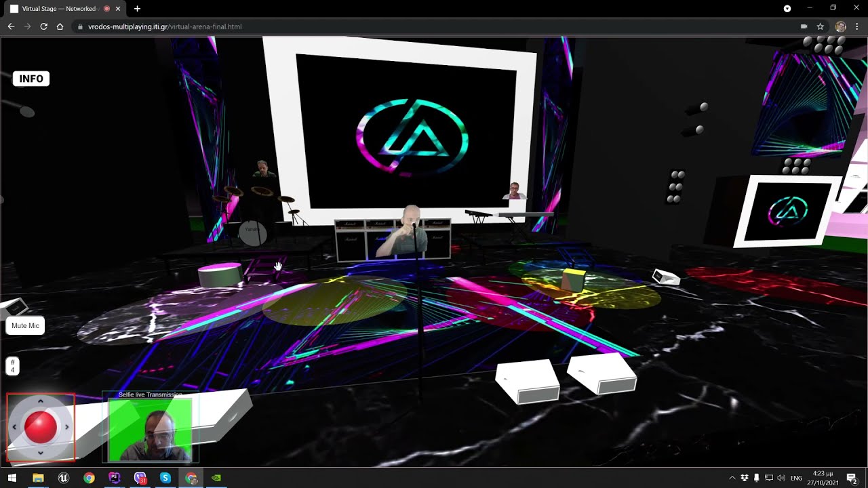Viewport: 868px width, 488px height.
Task: Click camera permission icon in address bar
Action: [x=804, y=26]
